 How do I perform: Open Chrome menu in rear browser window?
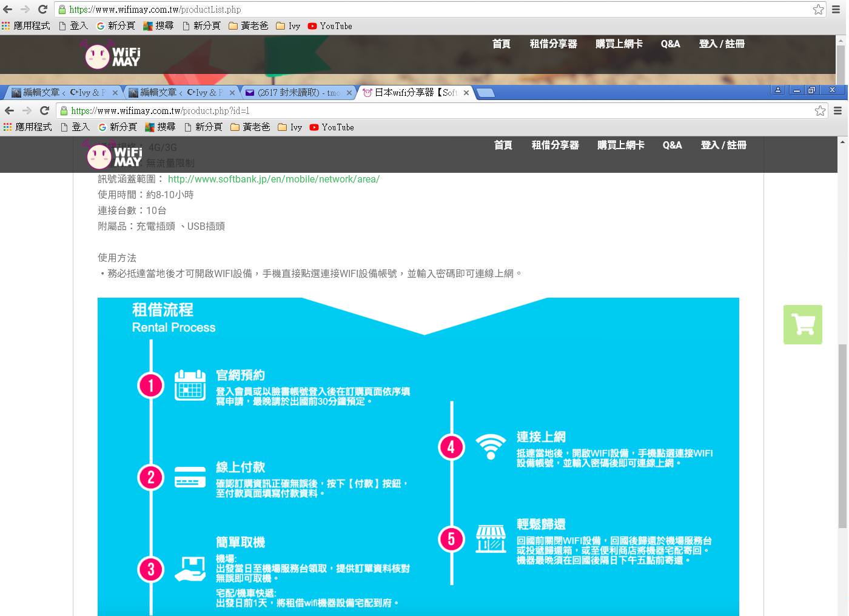click(836, 9)
